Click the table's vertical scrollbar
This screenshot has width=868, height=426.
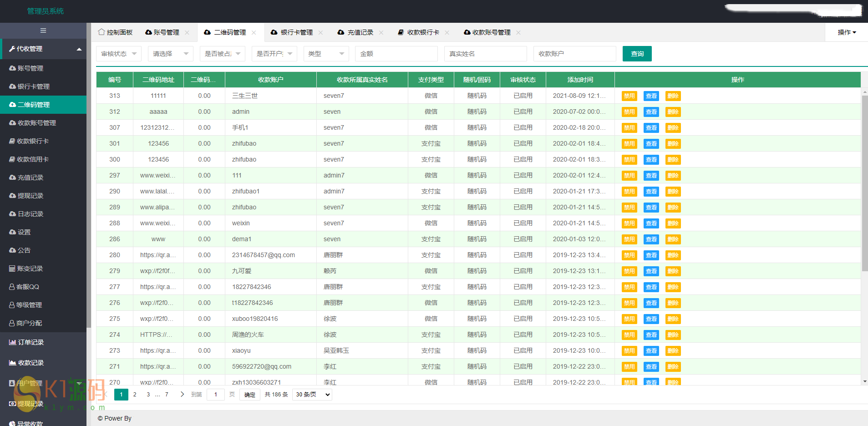[864, 182]
